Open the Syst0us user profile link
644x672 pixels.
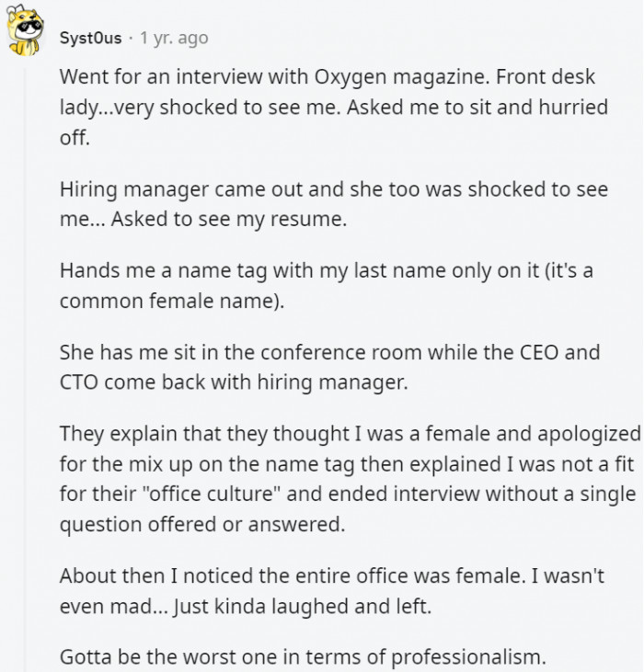pyautogui.click(x=90, y=38)
